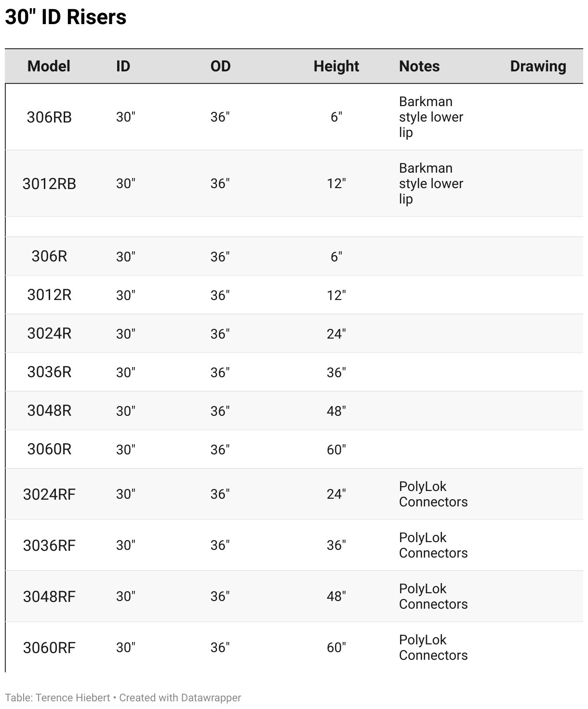Click the Height column header
This screenshot has height=709, width=588.
(336, 66)
